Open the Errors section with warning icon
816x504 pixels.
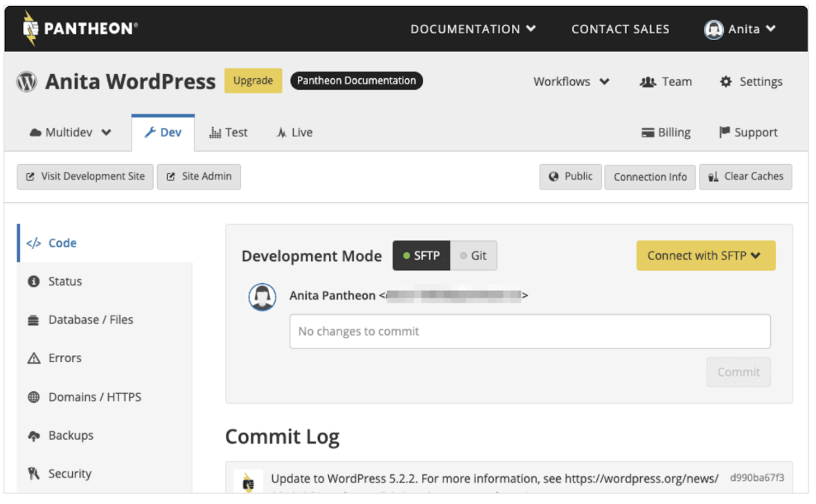pyautogui.click(x=64, y=358)
